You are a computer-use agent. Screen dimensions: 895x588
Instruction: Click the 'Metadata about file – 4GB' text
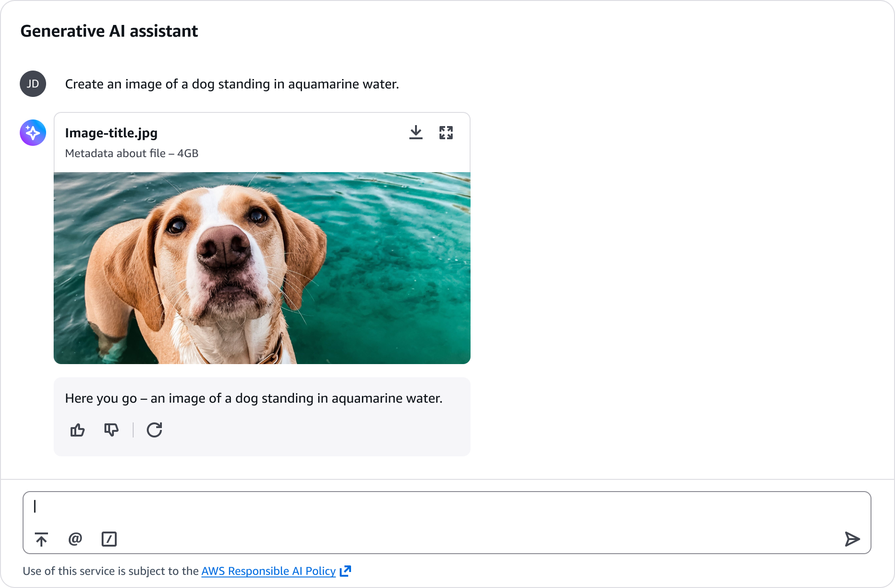click(x=132, y=153)
